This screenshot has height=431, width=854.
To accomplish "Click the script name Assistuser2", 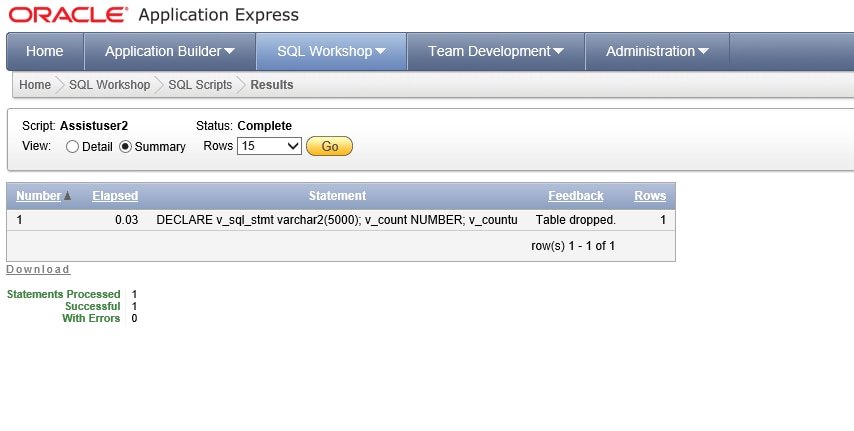I will coord(94,126).
